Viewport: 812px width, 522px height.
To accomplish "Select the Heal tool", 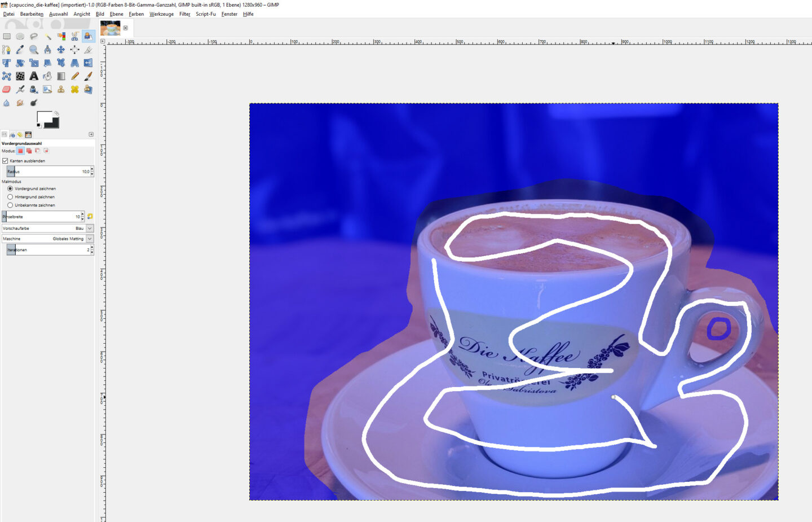I will [74, 89].
